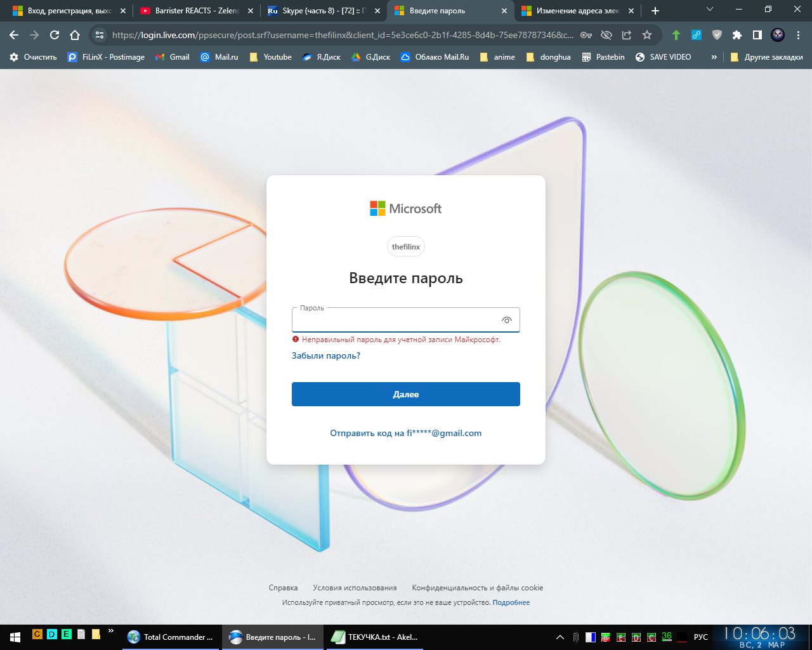
Task: Open the SAVE VIDEO bookmark
Action: 663,57
